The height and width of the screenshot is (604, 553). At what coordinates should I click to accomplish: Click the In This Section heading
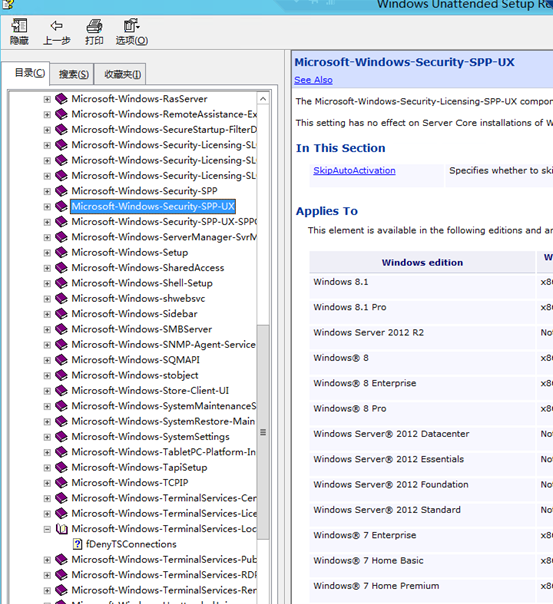point(340,148)
